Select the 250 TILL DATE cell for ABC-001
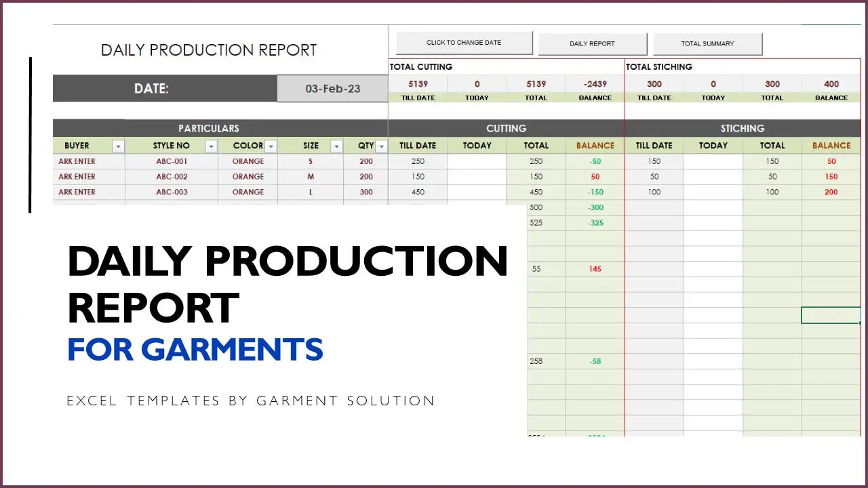 (417, 161)
